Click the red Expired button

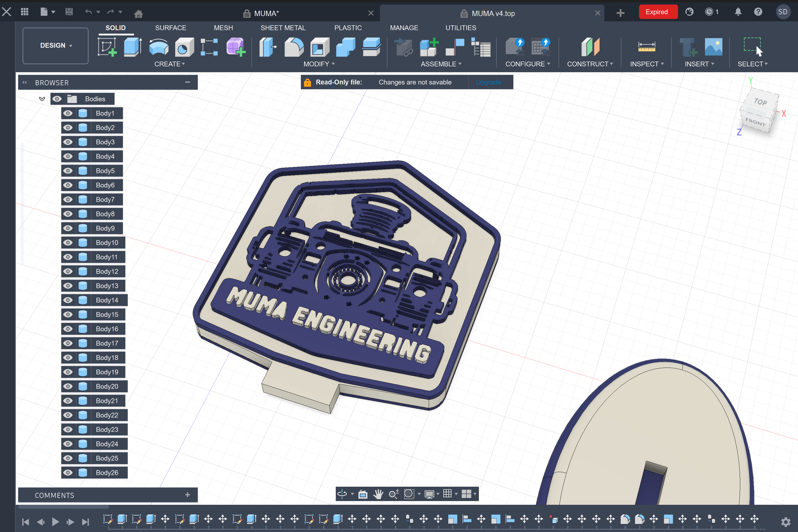[x=658, y=12]
